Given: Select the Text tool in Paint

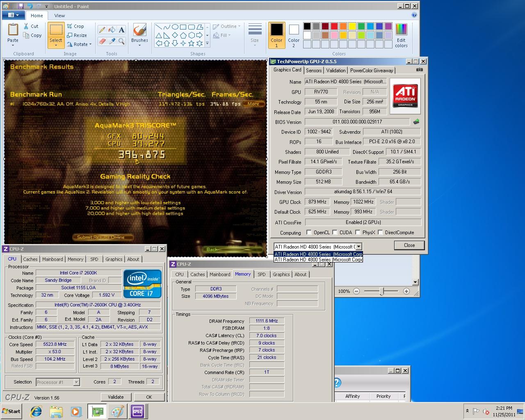Looking at the screenshot, I should 121,30.
